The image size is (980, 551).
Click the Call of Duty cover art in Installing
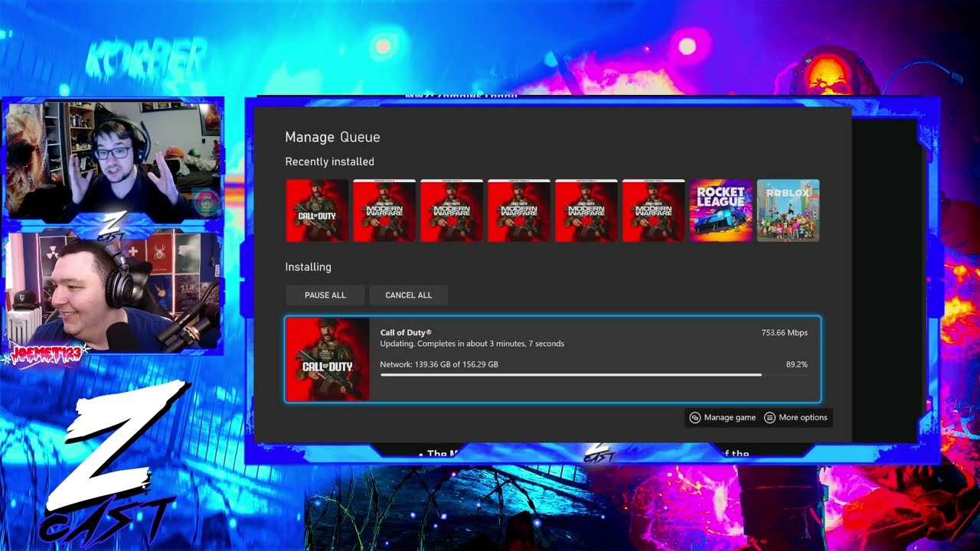click(x=328, y=360)
